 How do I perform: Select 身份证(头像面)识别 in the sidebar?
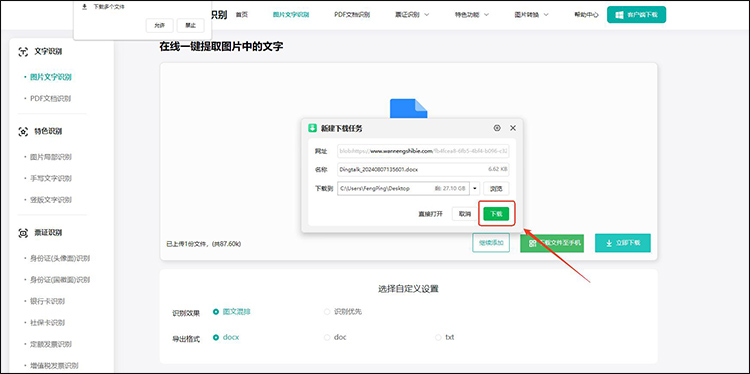60,258
